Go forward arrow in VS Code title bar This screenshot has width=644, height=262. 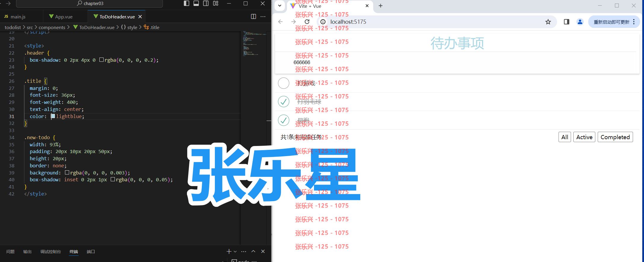[x=8, y=3]
